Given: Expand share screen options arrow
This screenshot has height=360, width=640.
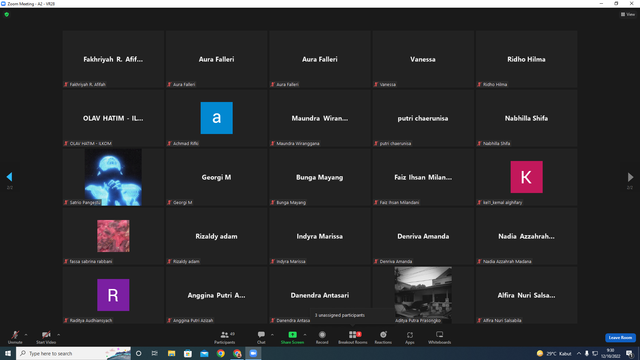Looking at the screenshot, I should (305, 335).
